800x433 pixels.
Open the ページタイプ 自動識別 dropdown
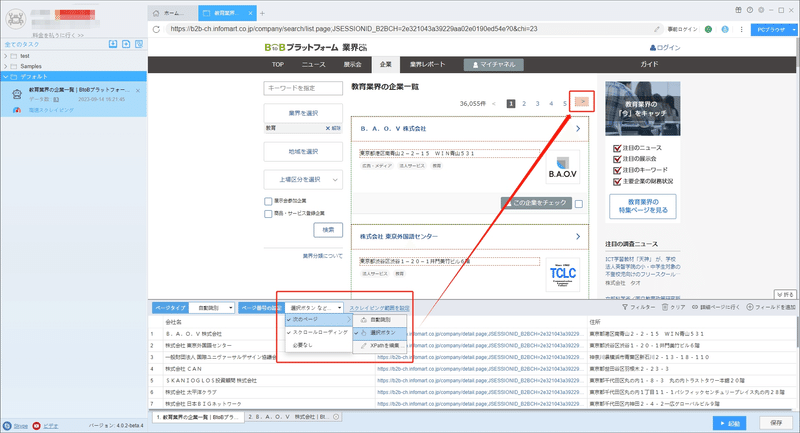(x=212, y=308)
